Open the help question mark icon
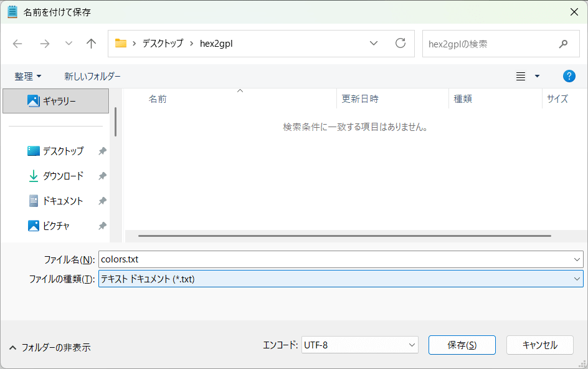Viewport: 588px width, 369px height. 569,76
